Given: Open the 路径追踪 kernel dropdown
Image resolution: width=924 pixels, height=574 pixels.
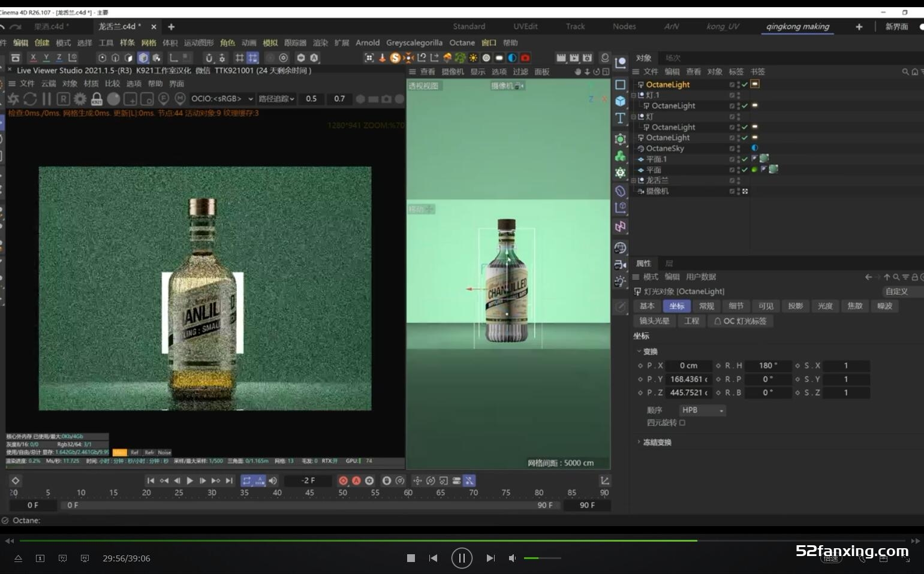Looking at the screenshot, I should pos(276,99).
